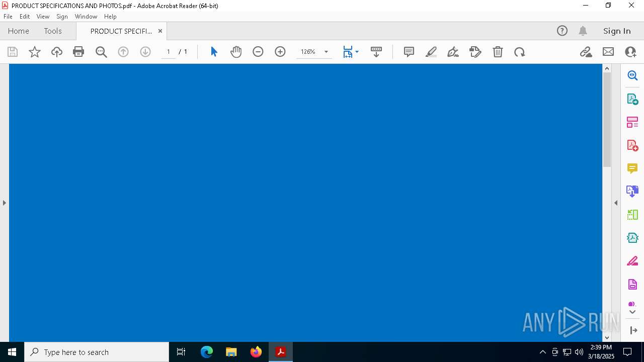
Task: Switch to the Home tab
Action: point(19,31)
